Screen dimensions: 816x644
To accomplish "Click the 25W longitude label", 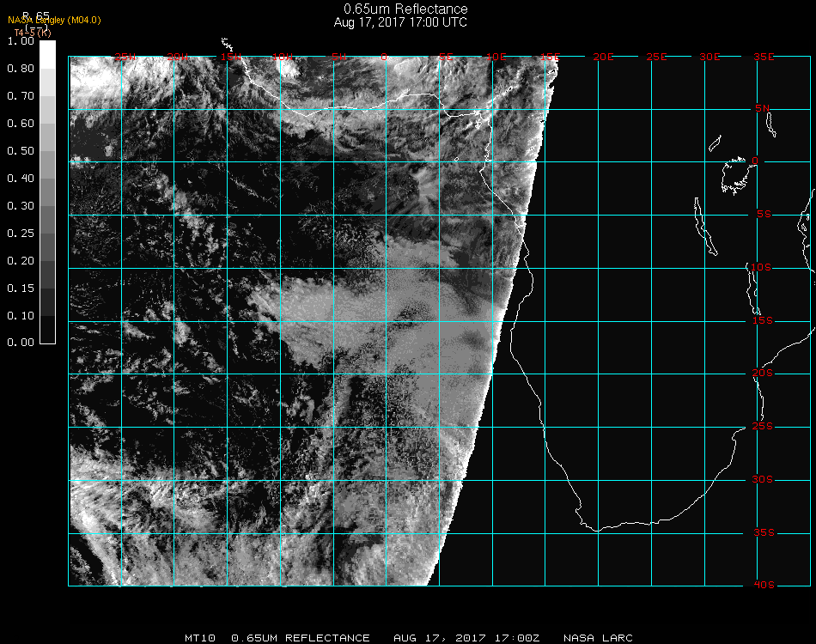I will coord(125,58).
